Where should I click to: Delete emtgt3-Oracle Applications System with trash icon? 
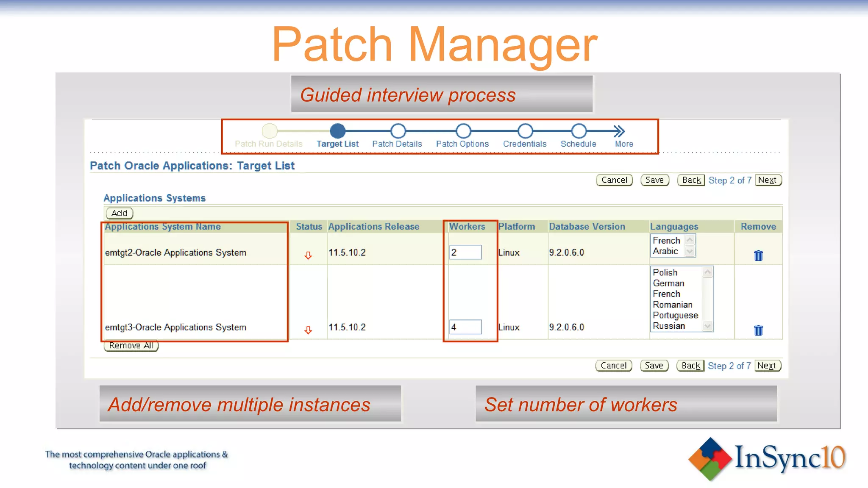coord(758,330)
